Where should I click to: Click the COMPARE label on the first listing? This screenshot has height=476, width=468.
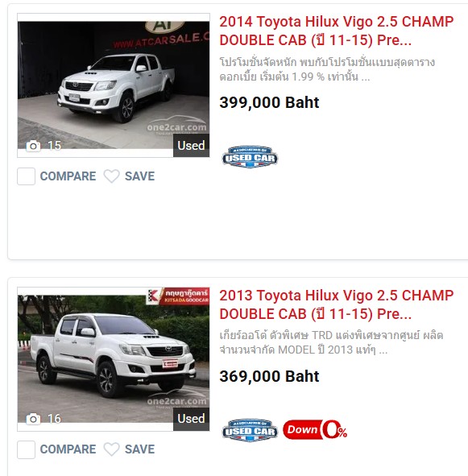click(x=68, y=176)
